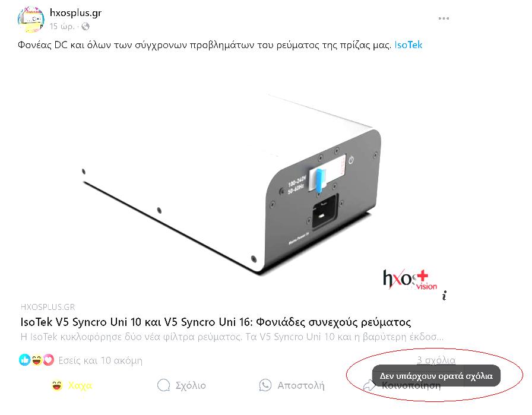Click the article description text under the headline

(x=232, y=337)
